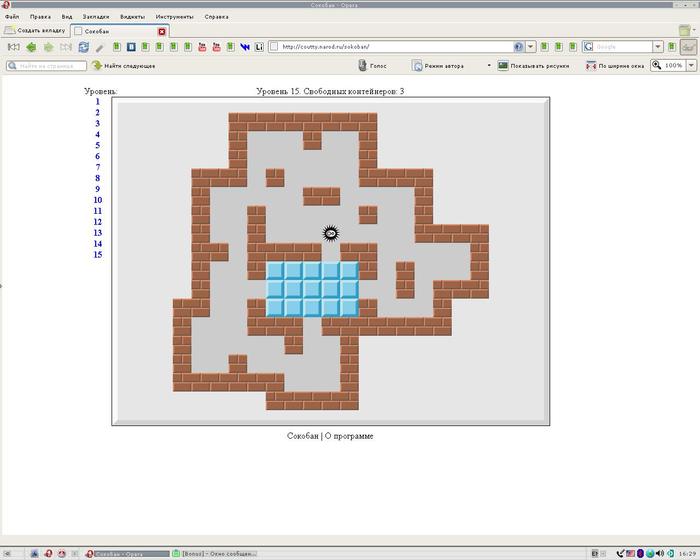Click the zoom magnifier icon near 100%
This screenshot has height=560, width=700.
pos(656,65)
